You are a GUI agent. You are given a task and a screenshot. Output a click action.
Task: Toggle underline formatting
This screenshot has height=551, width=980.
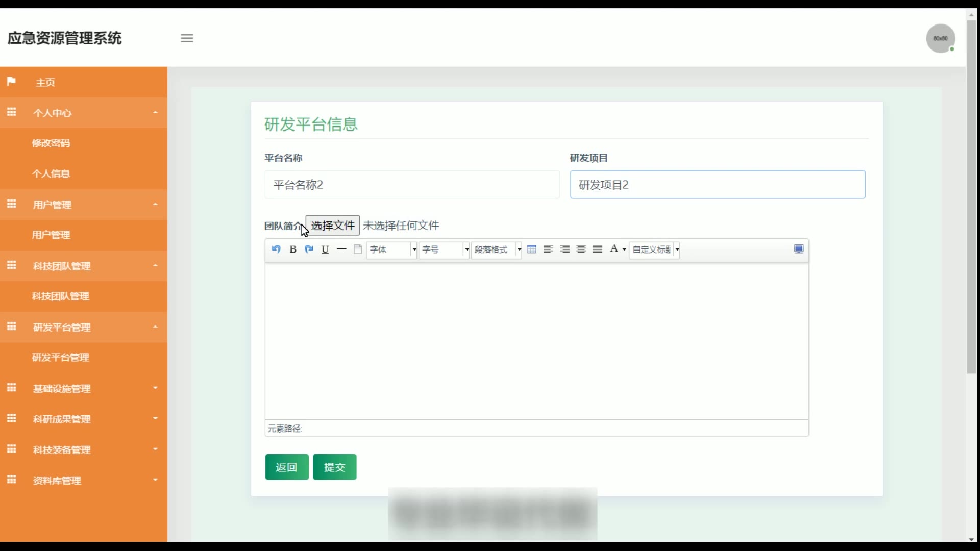pyautogui.click(x=325, y=249)
